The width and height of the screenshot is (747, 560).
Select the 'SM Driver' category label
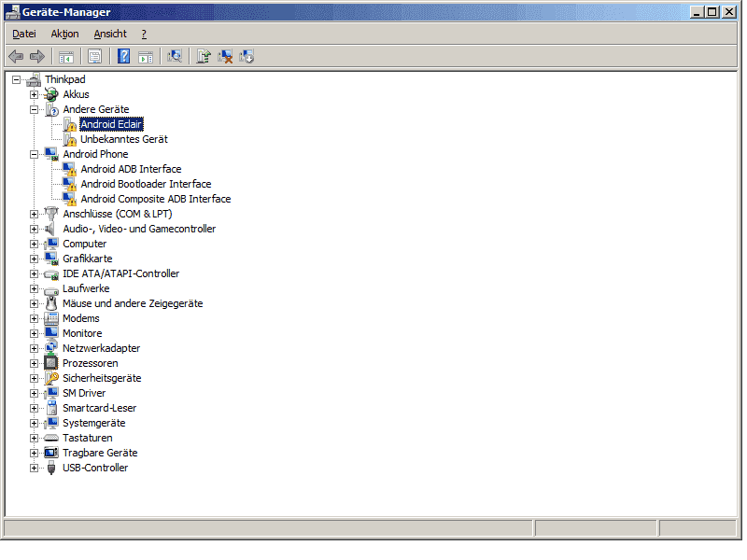tap(84, 393)
